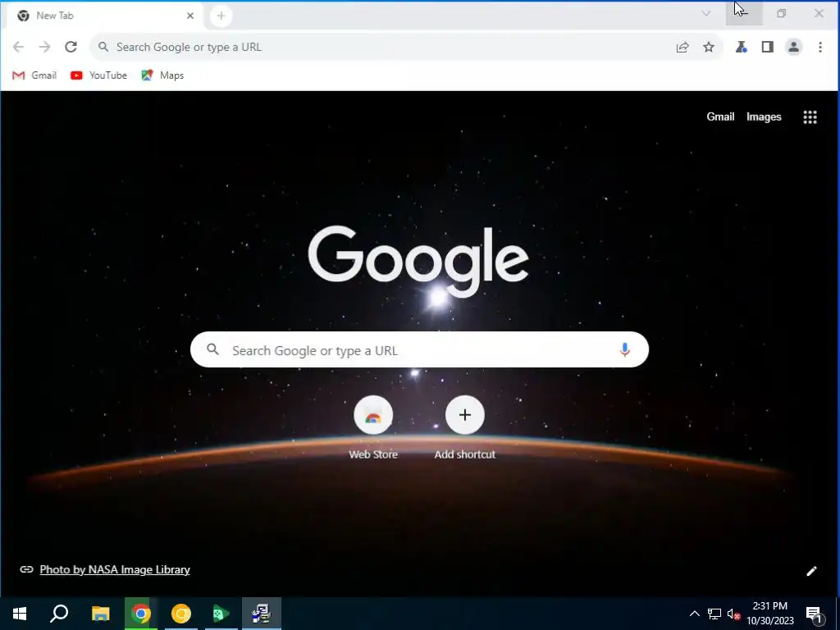The image size is (840, 630).
Task: Focus the Google search box on the page
Action: pos(419,349)
